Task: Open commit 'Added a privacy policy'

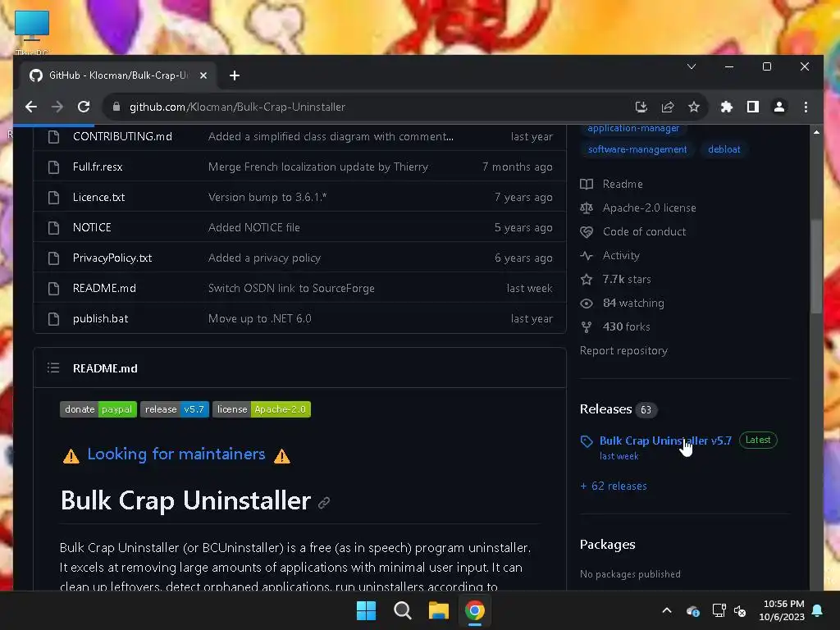Action: (x=264, y=258)
